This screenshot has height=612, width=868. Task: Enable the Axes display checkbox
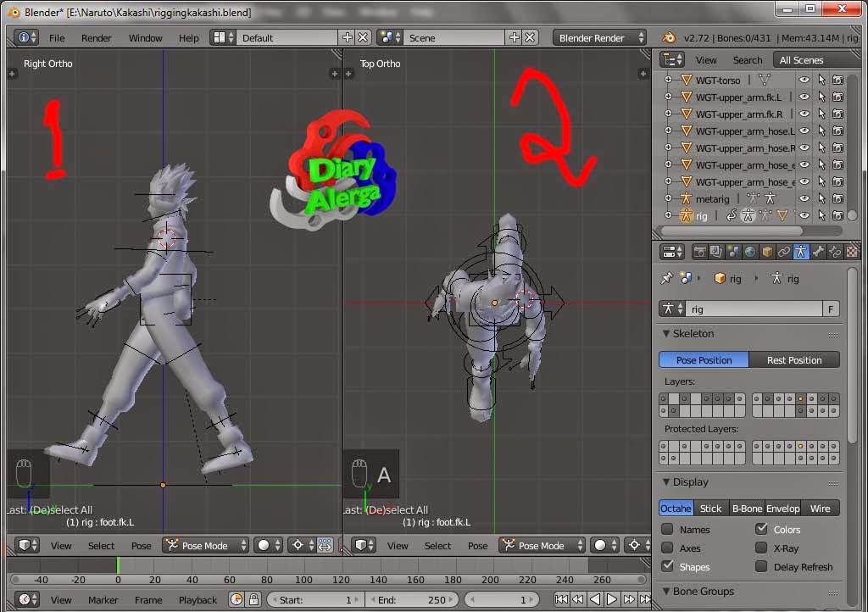click(667, 548)
